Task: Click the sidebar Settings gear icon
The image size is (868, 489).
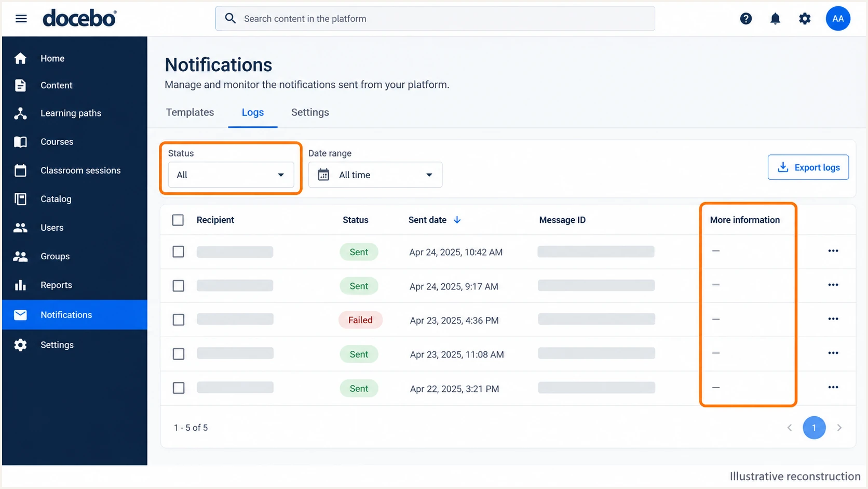Action: [x=20, y=345]
